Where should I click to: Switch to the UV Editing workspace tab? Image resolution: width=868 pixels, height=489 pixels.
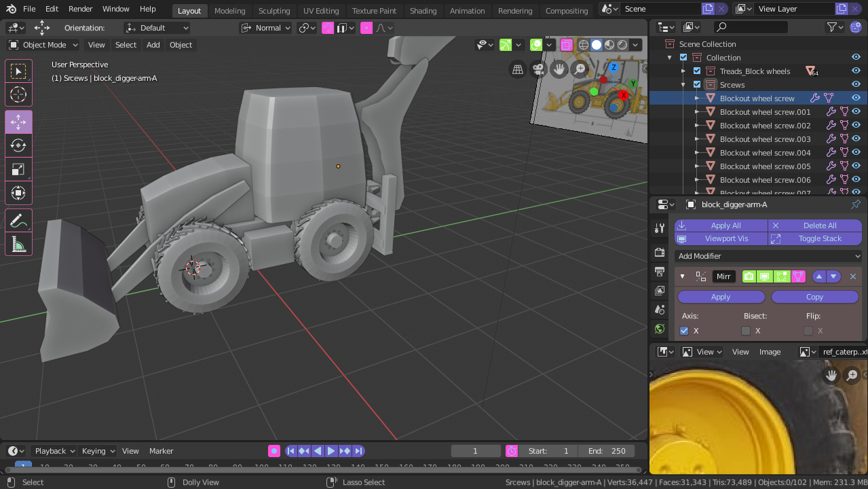click(321, 10)
